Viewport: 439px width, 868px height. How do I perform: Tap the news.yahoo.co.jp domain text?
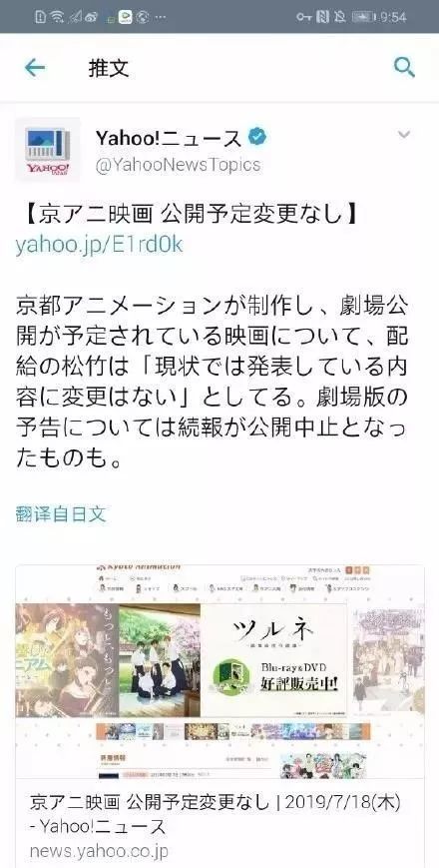[99, 850]
